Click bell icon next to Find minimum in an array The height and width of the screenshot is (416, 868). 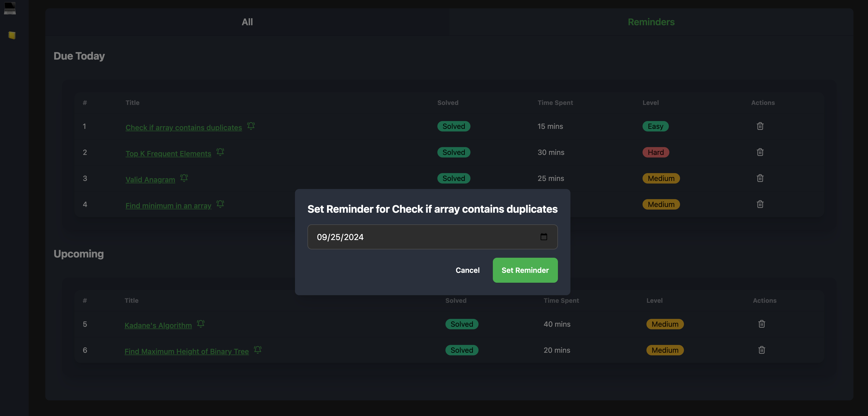pyautogui.click(x=220, y=204)
